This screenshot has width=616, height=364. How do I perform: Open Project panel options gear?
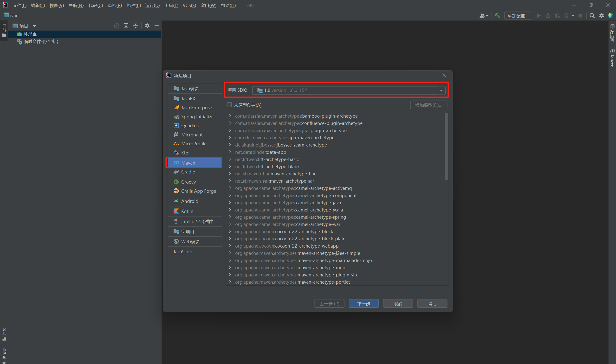[x=147, y=26]
